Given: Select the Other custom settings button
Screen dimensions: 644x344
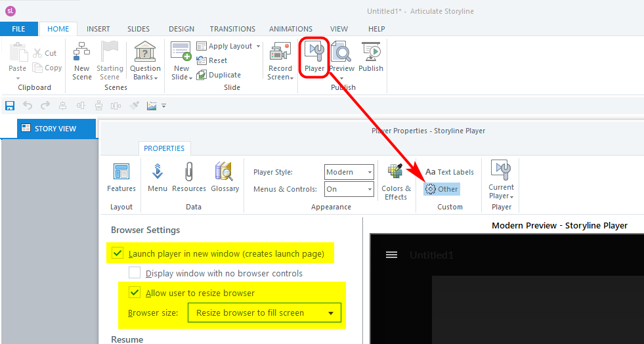Looking at the screenshot, I should click(x=442, y=189).
